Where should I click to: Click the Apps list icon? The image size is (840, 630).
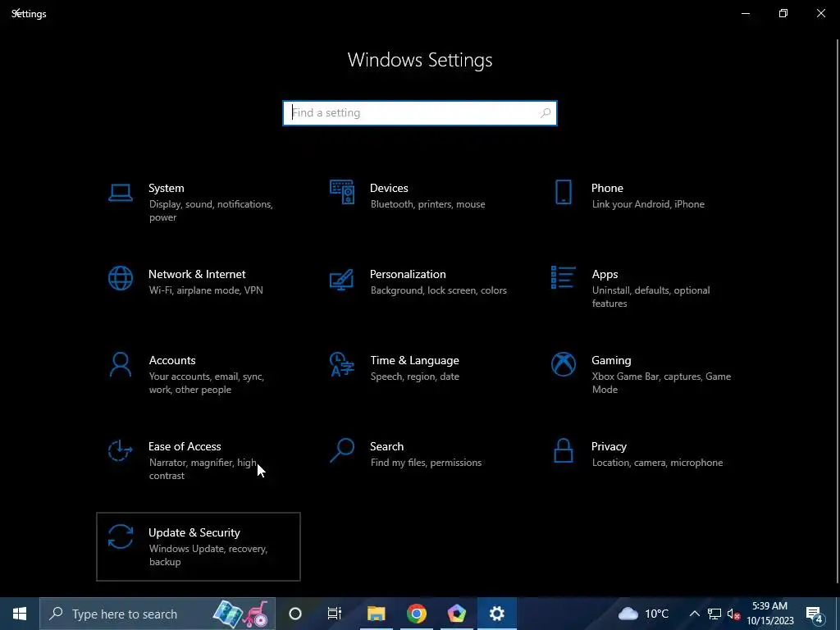click(563, 277)
